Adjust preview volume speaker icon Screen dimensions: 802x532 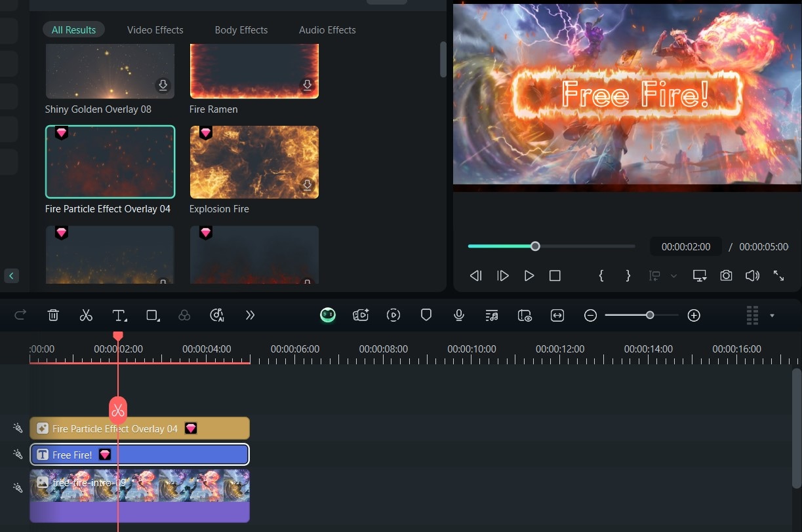(x=752, y=276)
